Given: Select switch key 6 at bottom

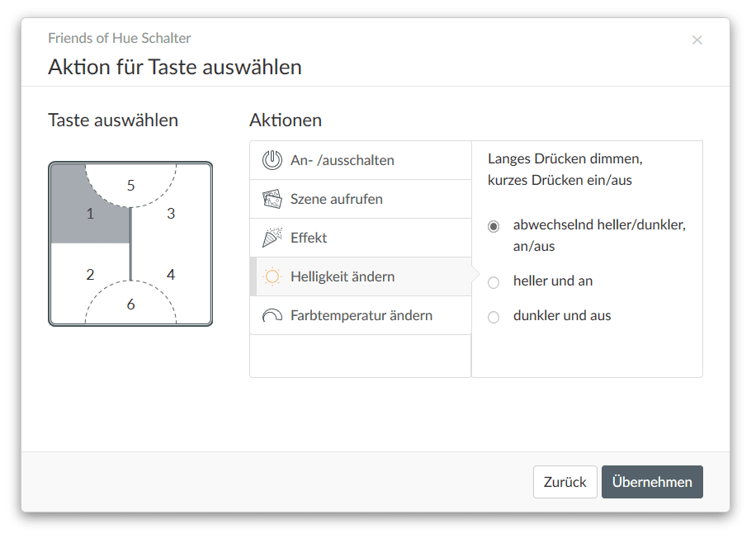Looking at the screenshot, I should (x=130, y=305).
